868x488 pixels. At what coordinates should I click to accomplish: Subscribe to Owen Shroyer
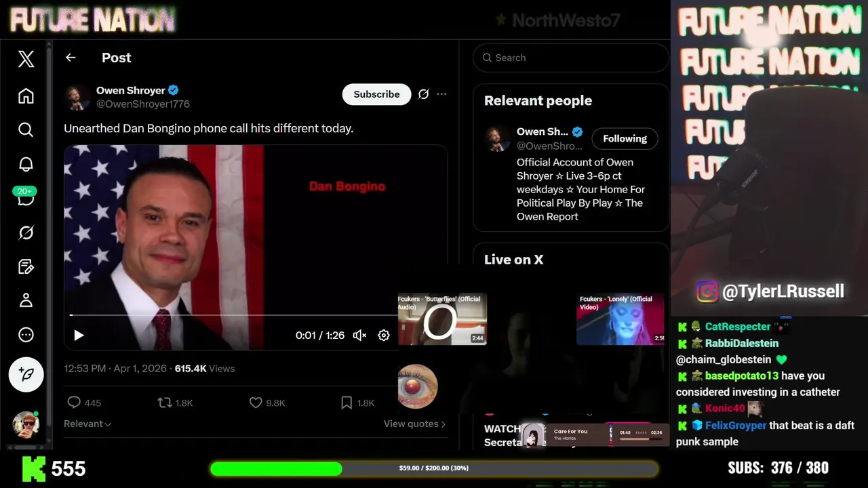tap(376, 94)
